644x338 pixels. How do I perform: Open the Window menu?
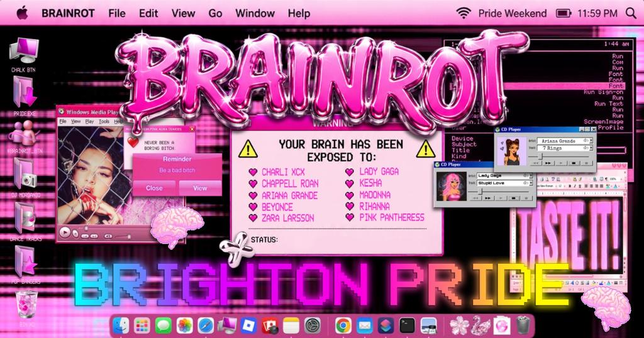[x=255, y=13]
